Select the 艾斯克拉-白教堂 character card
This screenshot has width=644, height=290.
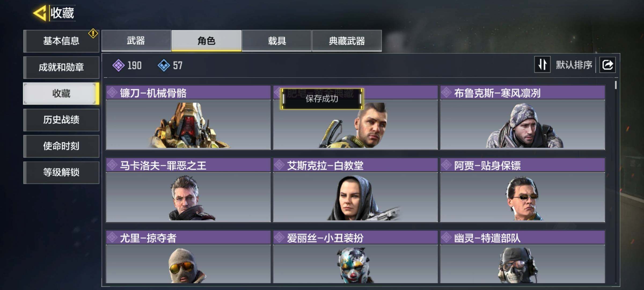(x=355, y=190)
